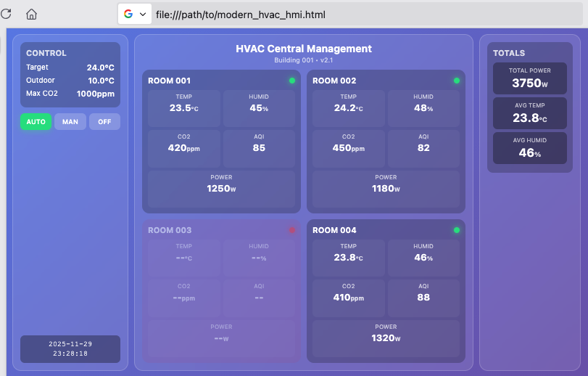Turn the system OFF

(104, 121)
